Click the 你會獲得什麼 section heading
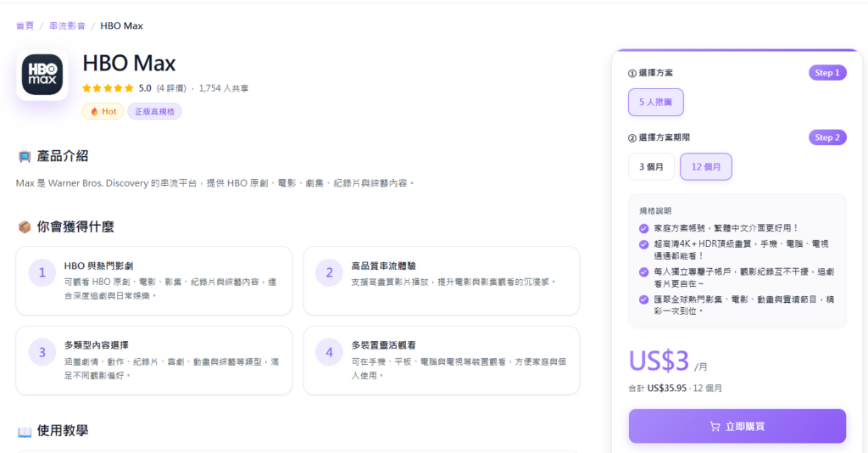The height and width of the screenshot is (453, 868). pyautogui.click(x=75, y=226)
